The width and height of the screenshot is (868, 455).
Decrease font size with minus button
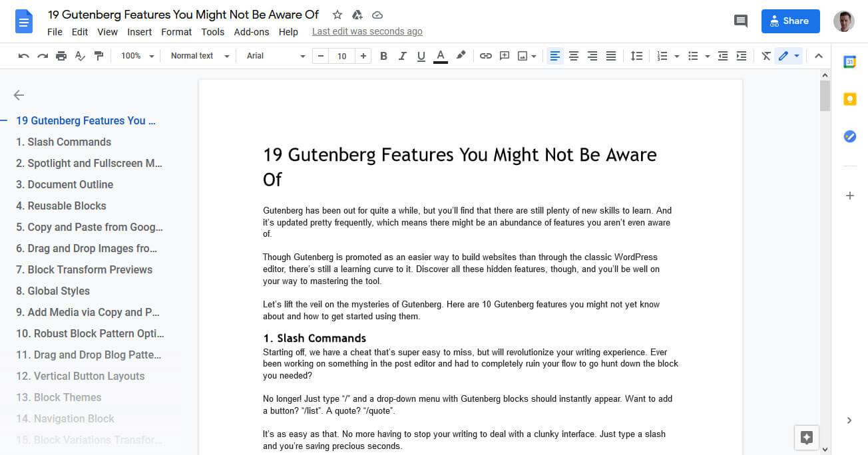point(322,56)
